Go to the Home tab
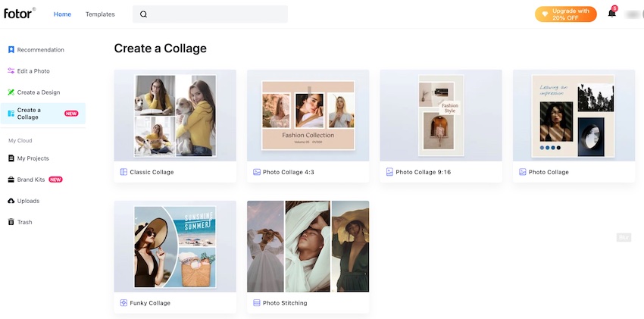Image resolution: width=644 pixels, height=319 pixels. pyautogui.click(x=62, y=14)
